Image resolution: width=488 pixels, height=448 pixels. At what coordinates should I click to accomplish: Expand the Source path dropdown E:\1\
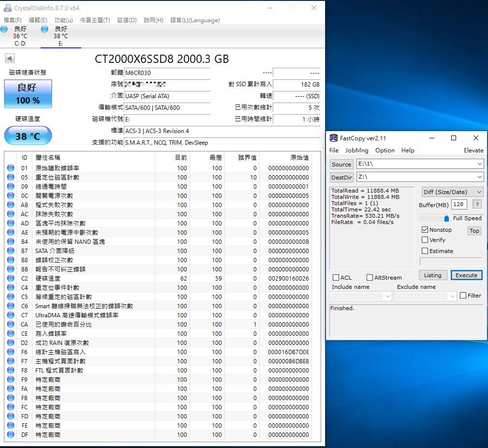tap(479, 164)
